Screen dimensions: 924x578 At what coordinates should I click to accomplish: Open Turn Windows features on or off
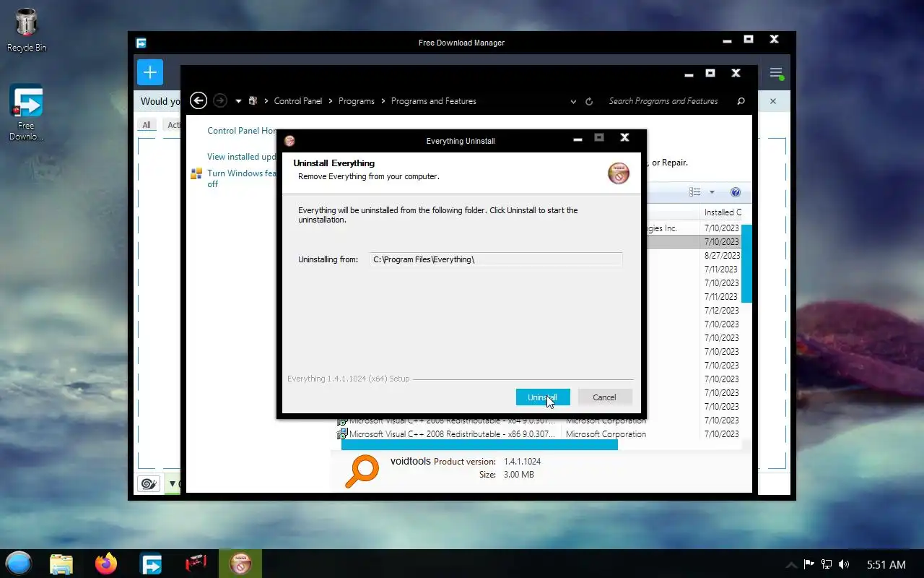point(242,178)
